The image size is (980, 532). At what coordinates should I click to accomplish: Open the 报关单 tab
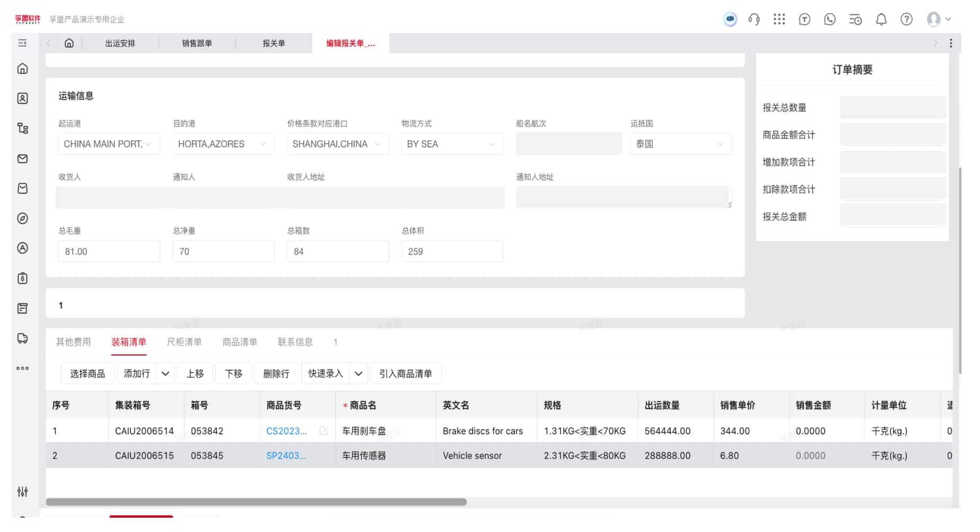274,43
